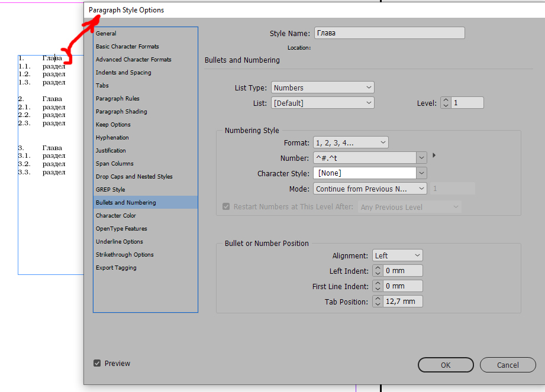
Task: Edit the Style Name field
Action: (389, 33)
